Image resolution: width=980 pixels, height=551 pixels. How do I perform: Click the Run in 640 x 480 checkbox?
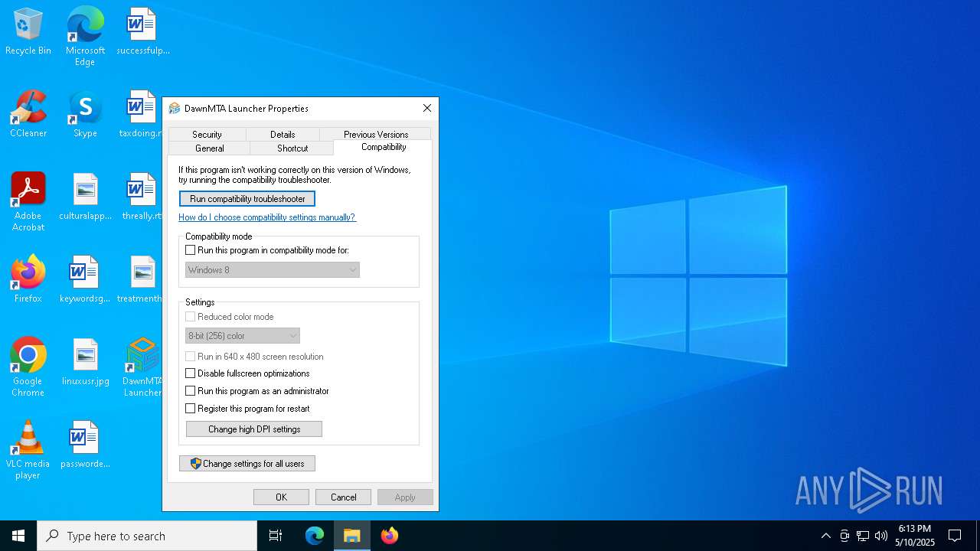pos(191,357)
